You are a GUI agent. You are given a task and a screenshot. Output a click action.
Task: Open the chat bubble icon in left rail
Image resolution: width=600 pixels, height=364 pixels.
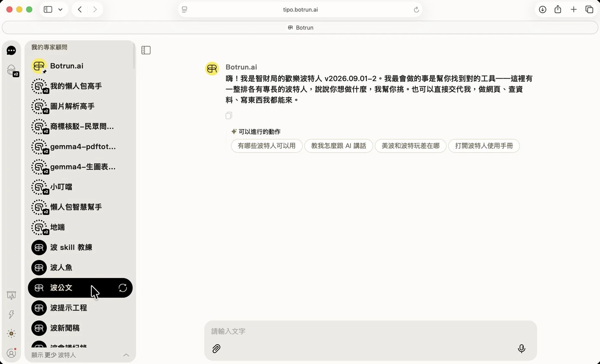click(x=12, y=51)
